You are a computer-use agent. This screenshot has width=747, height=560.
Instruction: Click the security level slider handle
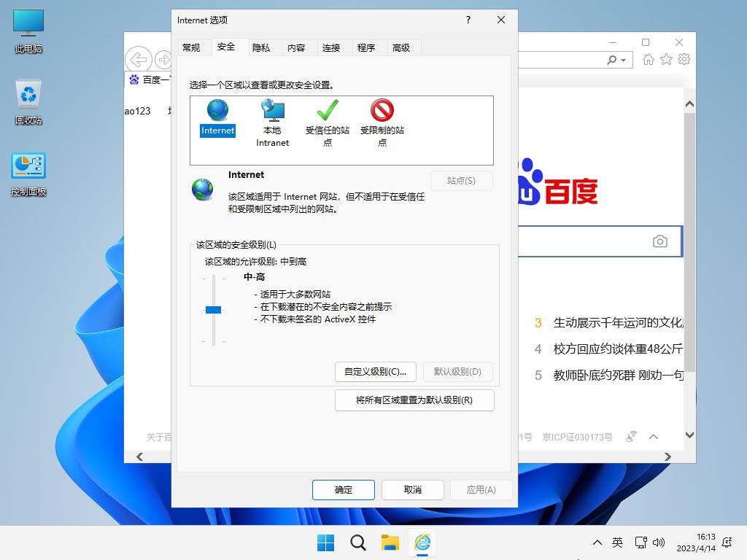point(213,310)
